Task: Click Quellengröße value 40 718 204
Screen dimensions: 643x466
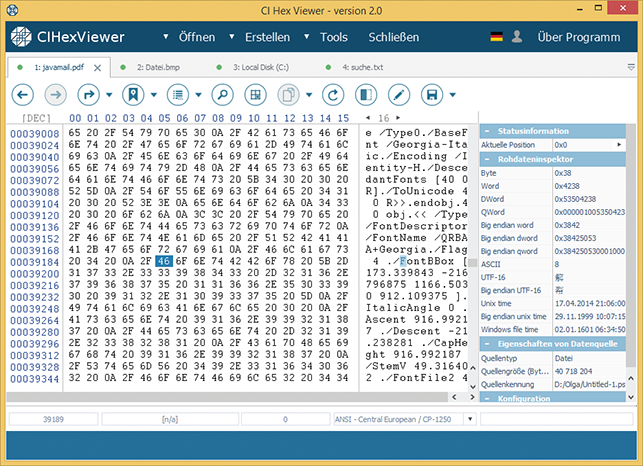Action: point(573,371)
